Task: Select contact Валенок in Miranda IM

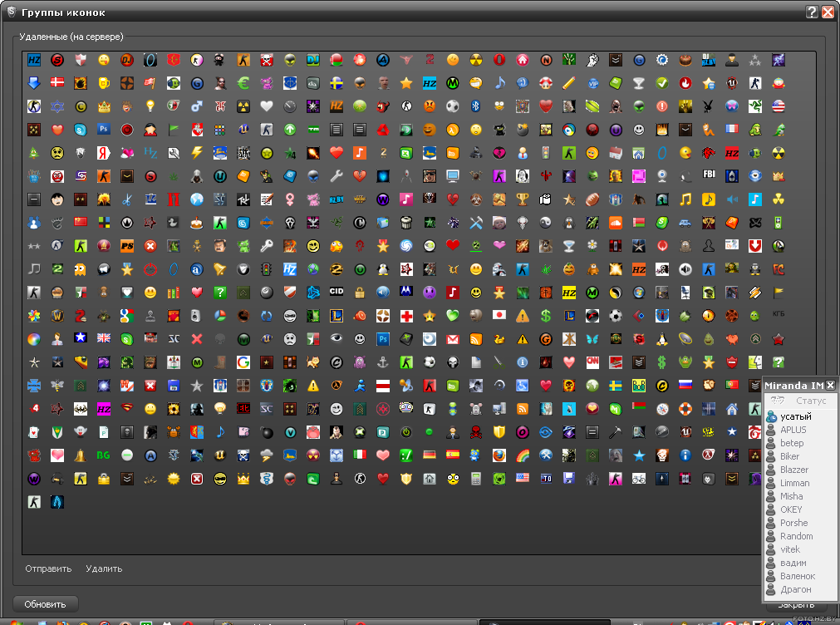Action: click(798, 576)
